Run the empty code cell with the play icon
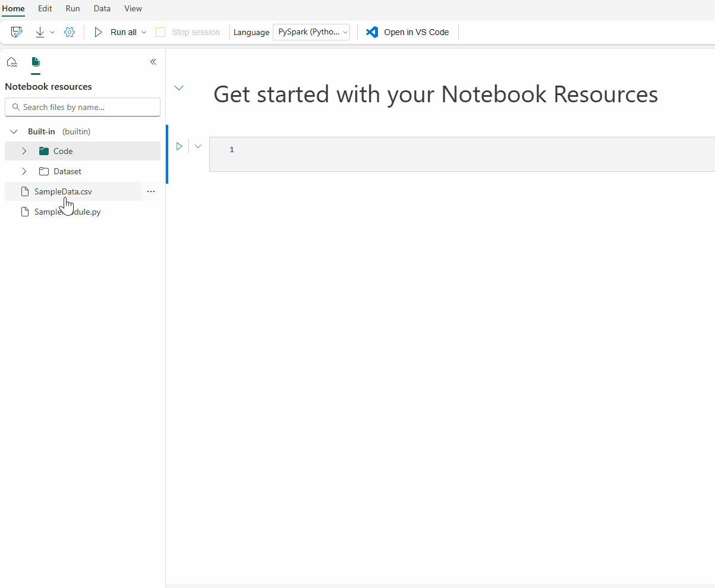Screen dimensions: 715x588 click(x=179, y=146)
